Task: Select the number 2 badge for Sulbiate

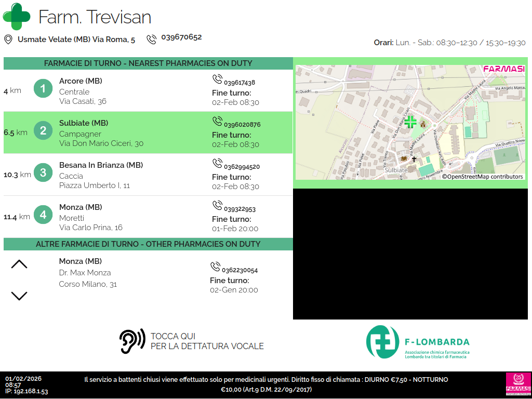Action: point(43,131)
